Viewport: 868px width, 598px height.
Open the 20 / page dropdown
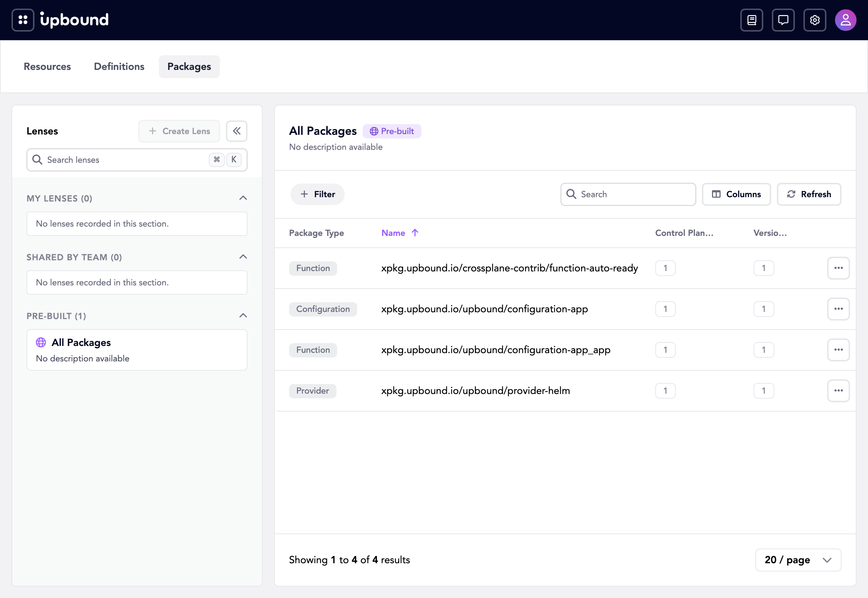798,560
